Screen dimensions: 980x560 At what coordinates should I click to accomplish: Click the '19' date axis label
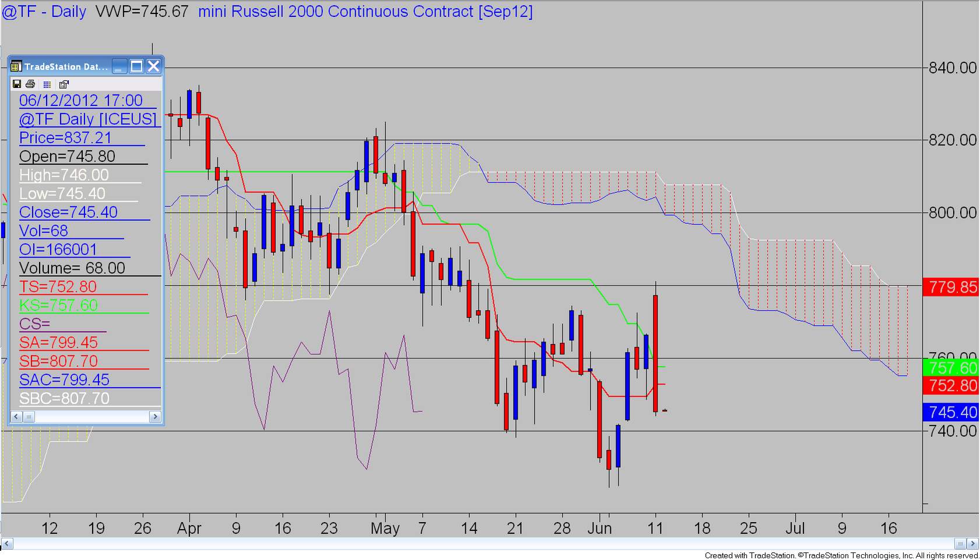(x=96, y=529)
